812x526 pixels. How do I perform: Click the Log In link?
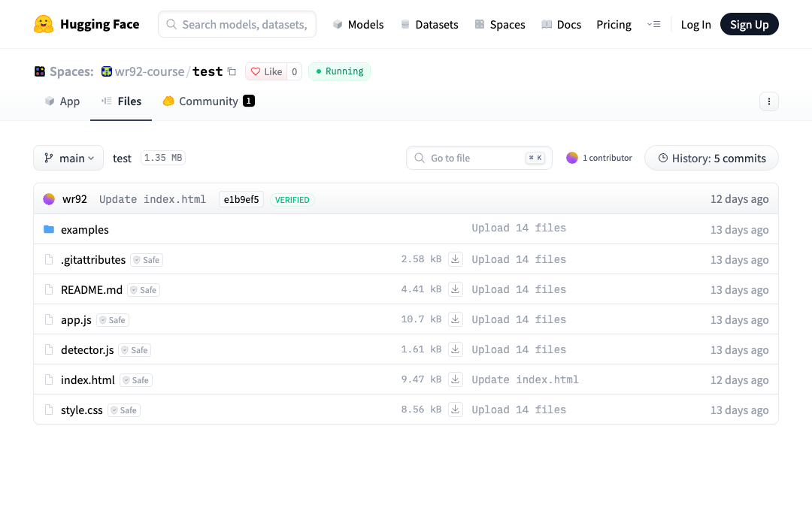tap(695, 24)
